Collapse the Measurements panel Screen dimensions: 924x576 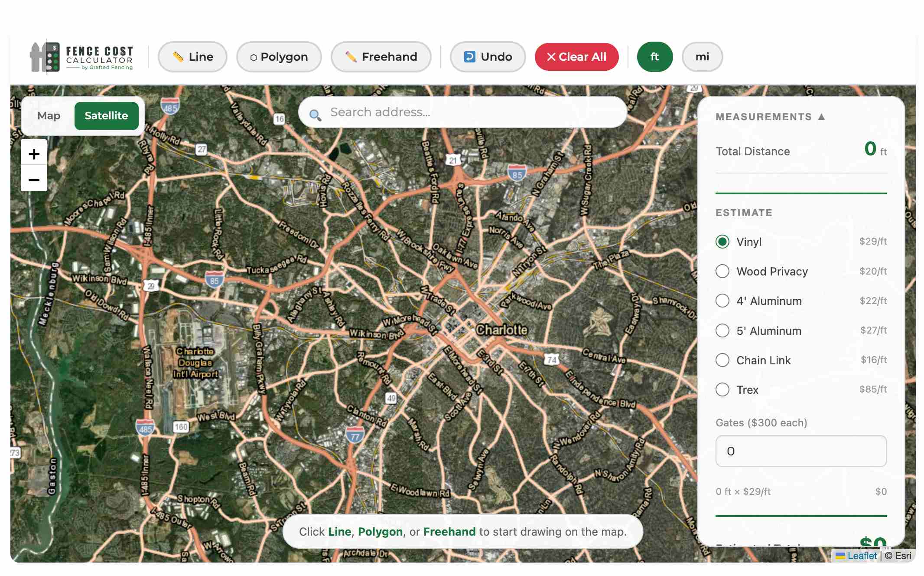coord(770,117)
